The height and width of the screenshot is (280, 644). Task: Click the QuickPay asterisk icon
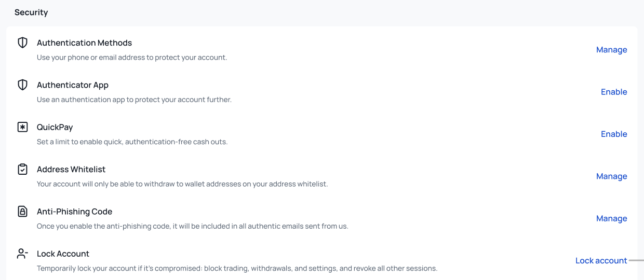pyautogui.click(x=22, y=127)
